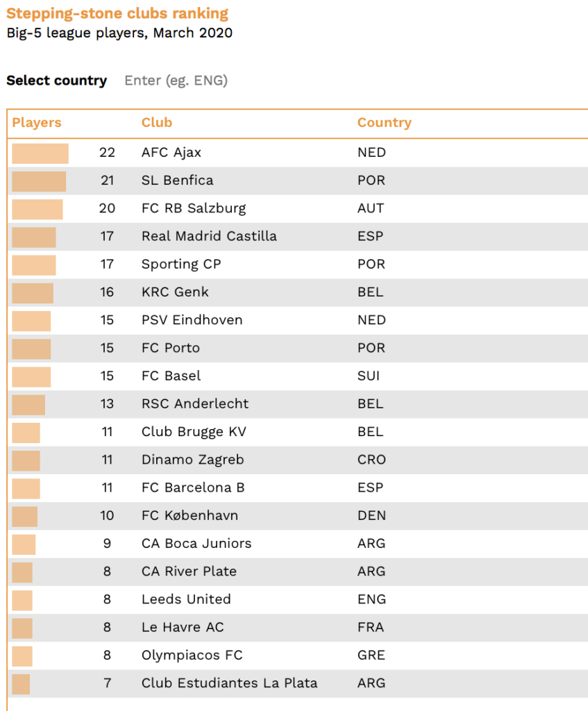This screenshot has width=588, height=711.
Task: Click the Stepping-stone clubs ranking title
Action: [x=117, y=14]
